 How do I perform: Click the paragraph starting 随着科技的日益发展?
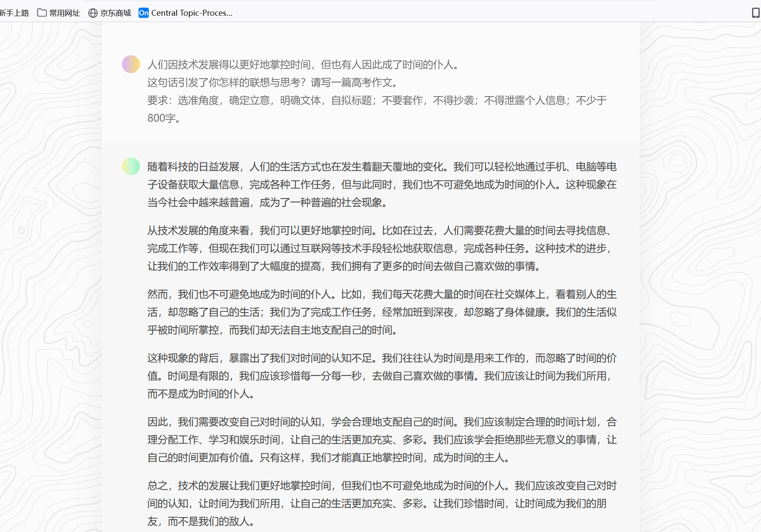(x=382, y=185)
